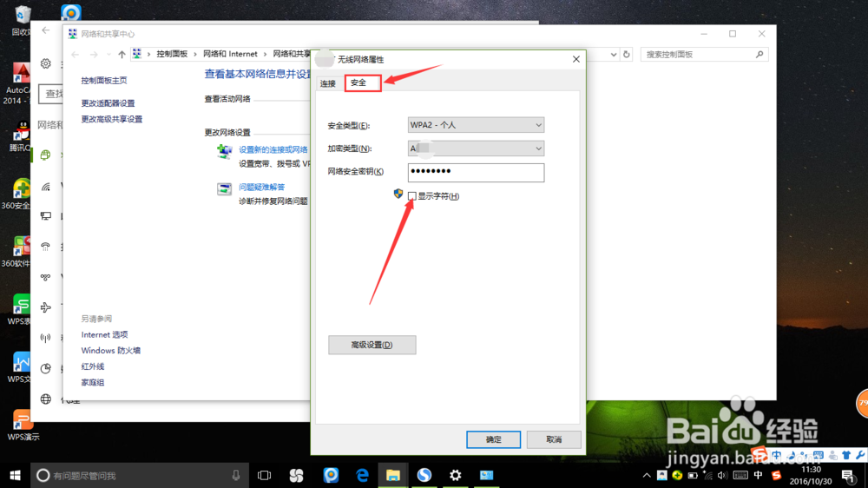Select the VPN icon in Settings sidebar
The image size is (868, 488).
(x=45, y=277)
